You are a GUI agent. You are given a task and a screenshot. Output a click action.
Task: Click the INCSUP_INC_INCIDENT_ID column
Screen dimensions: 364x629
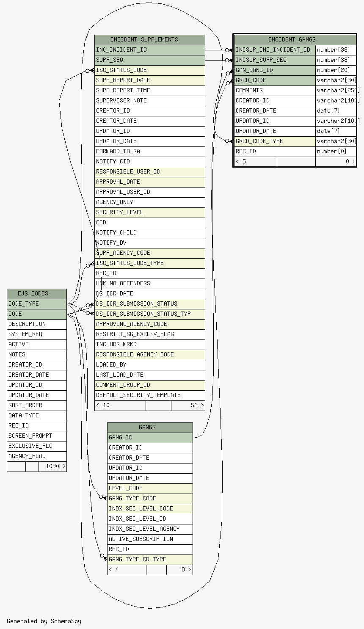coord(275,50)
